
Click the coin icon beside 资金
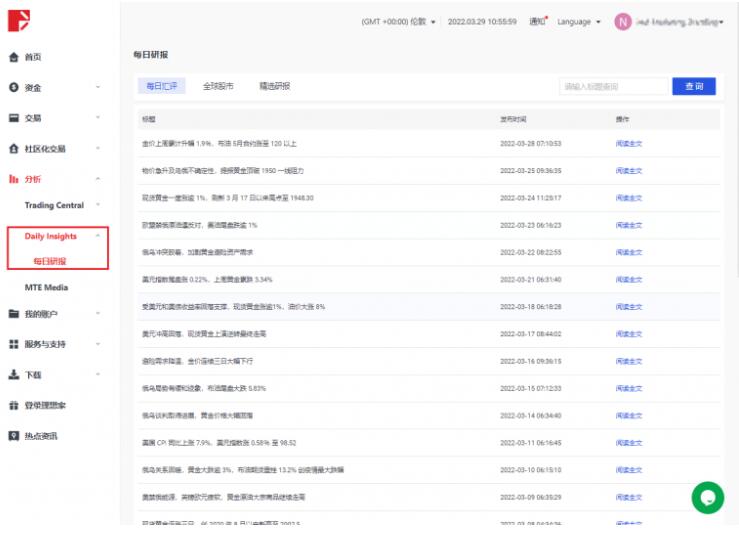pyautogui.click(x=14, y=88)
